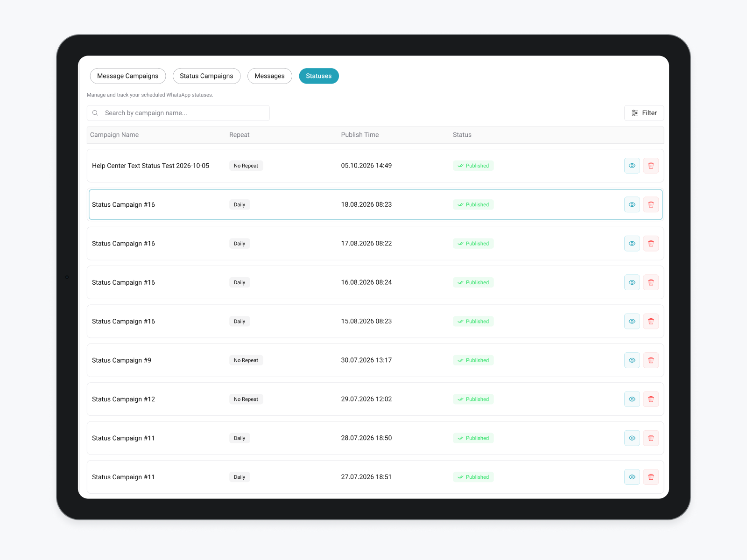Screen dimensions: 747x560
Task: Click the 29.07.2026 12:02 publish time
Action: [366, 399]
